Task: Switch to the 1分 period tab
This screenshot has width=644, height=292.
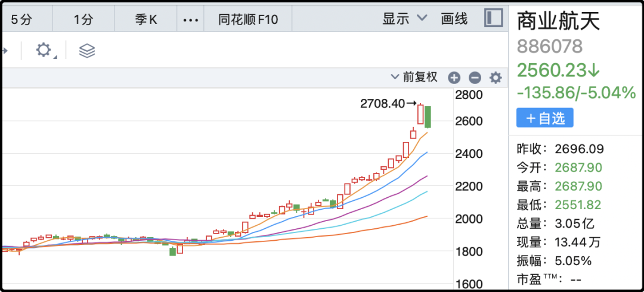Action: tap(84, 19)
